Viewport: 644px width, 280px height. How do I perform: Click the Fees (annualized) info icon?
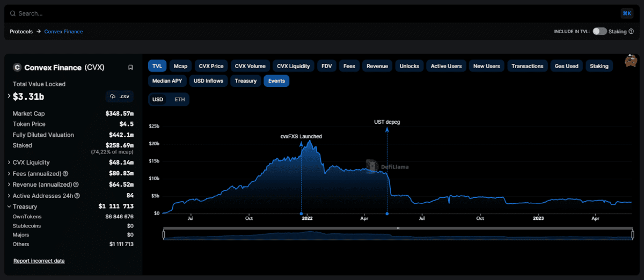click(x=65, y=174)
